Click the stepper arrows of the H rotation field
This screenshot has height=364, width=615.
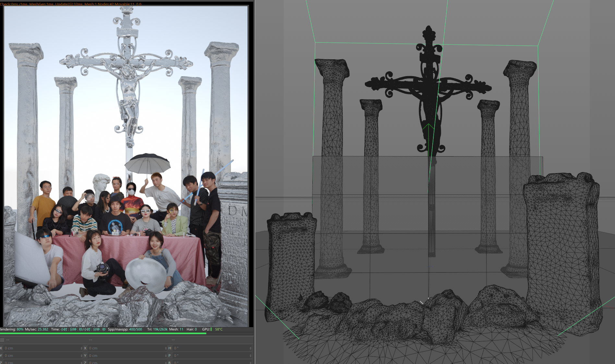coord(250,348)
